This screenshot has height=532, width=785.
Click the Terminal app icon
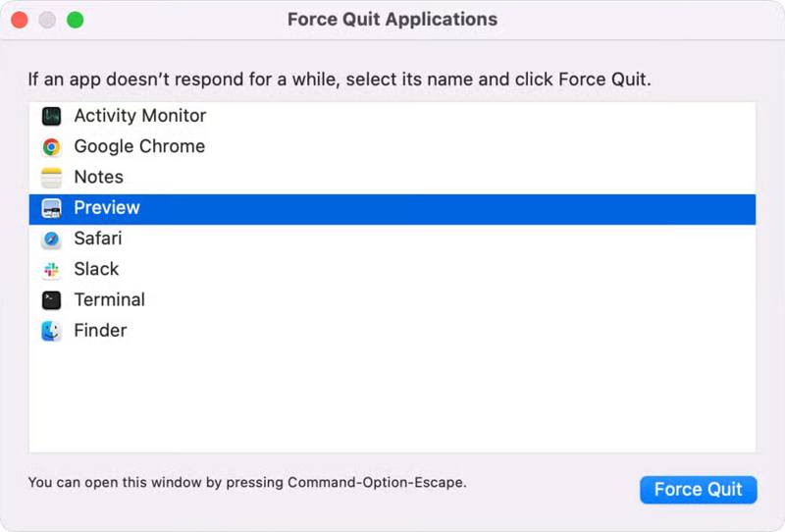click(52, 300)
